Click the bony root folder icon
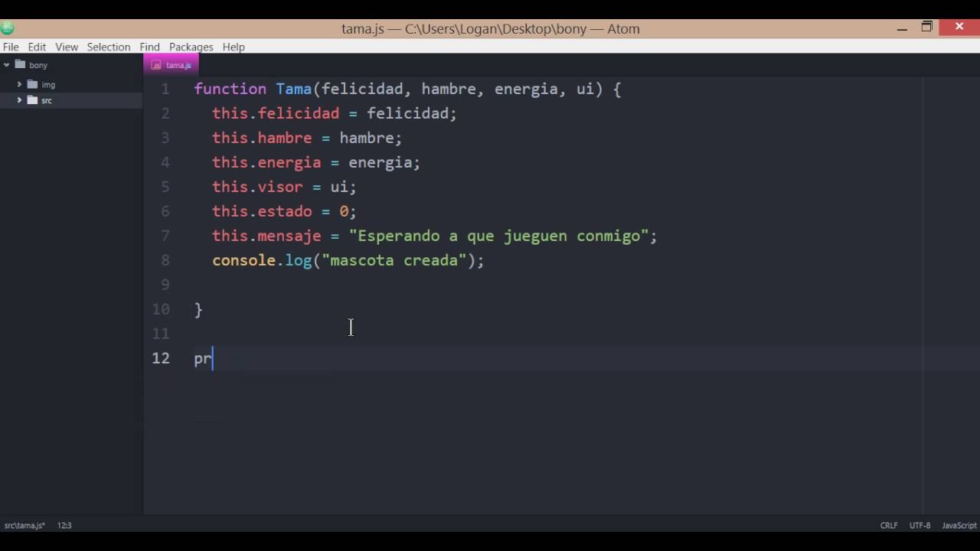Image resolution: width=980 pixels, height=551 pixels. pos(20,64)
